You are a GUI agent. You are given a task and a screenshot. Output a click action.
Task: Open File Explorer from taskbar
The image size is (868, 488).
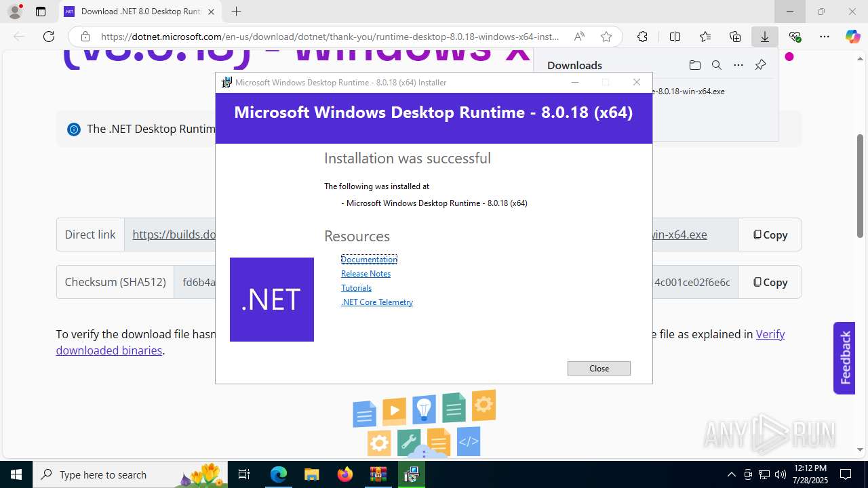311,474
